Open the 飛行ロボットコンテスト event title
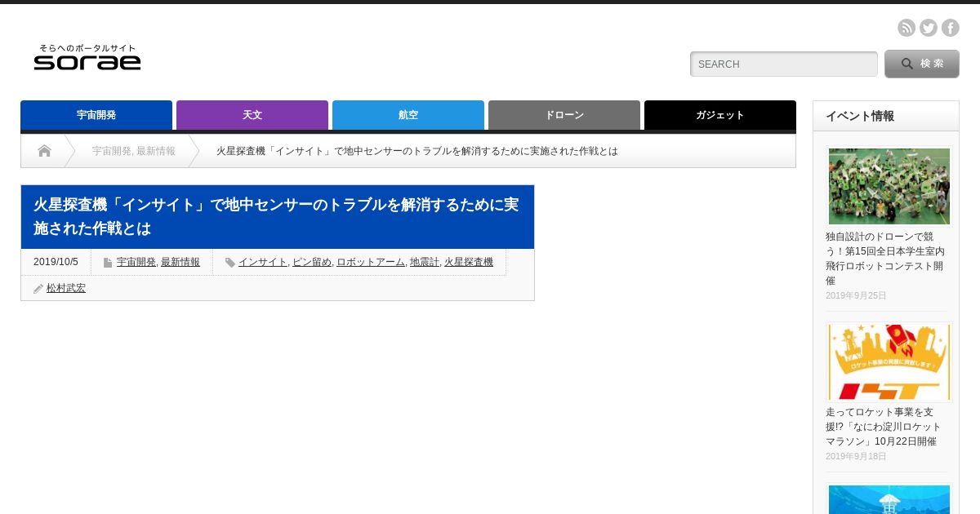This screenshot has height=514, width=980. [885, 258]
